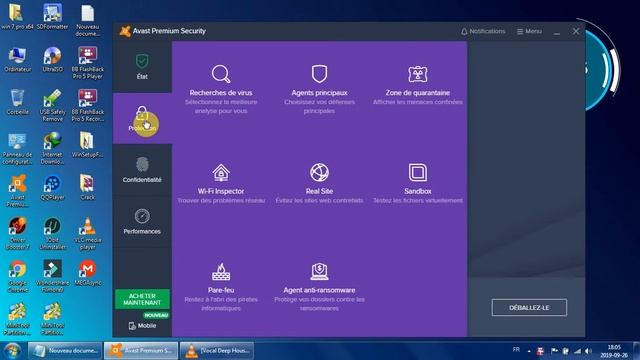
Task: Open Zone de quarantaine
Action: point(418,85)
